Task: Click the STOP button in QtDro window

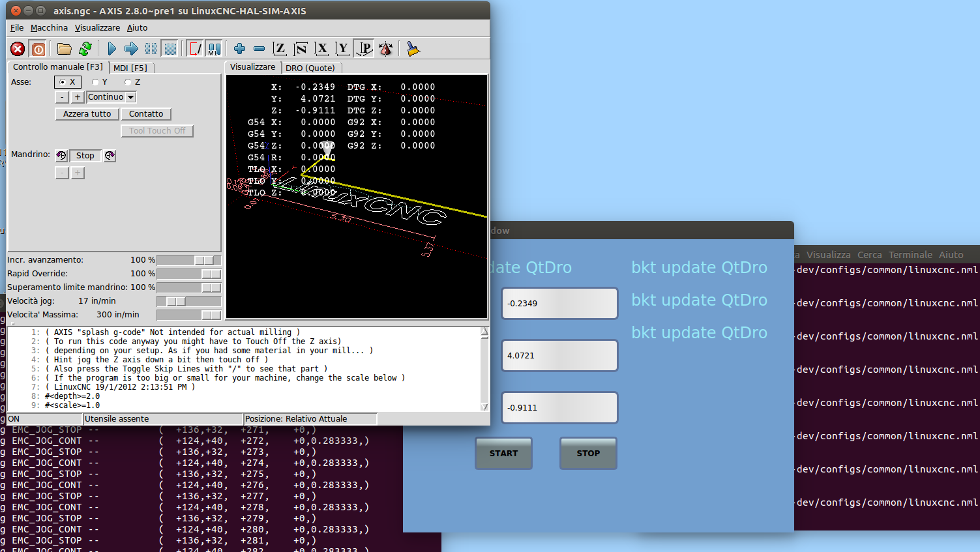Action: click(588, 454)
